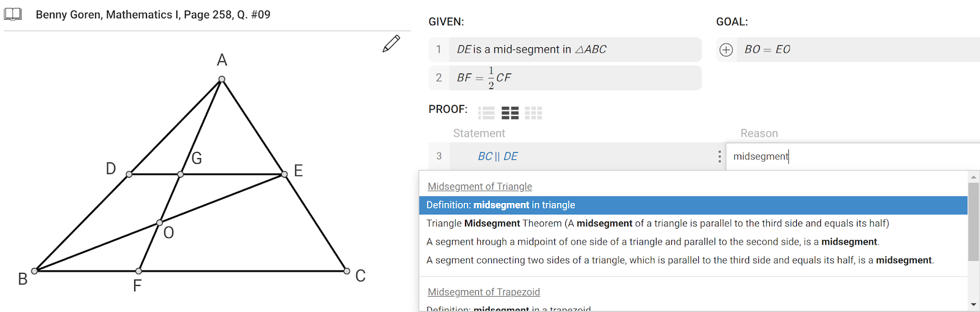The height and width of the screenshot is (312, 980).
Task: Pick reason 'segment connecting two sides of triangle'
Action: click(679, 260)
